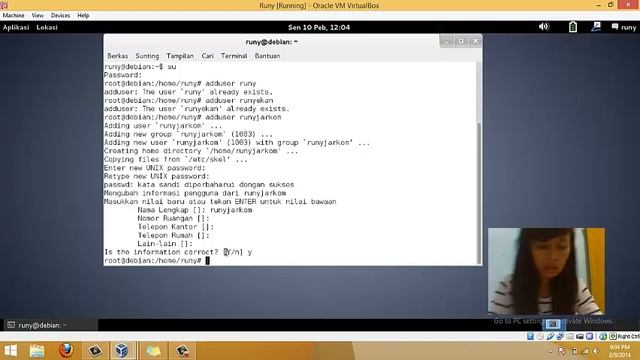
Task: Click VirtualBox USB devices indicator
Action: (550, 336)
